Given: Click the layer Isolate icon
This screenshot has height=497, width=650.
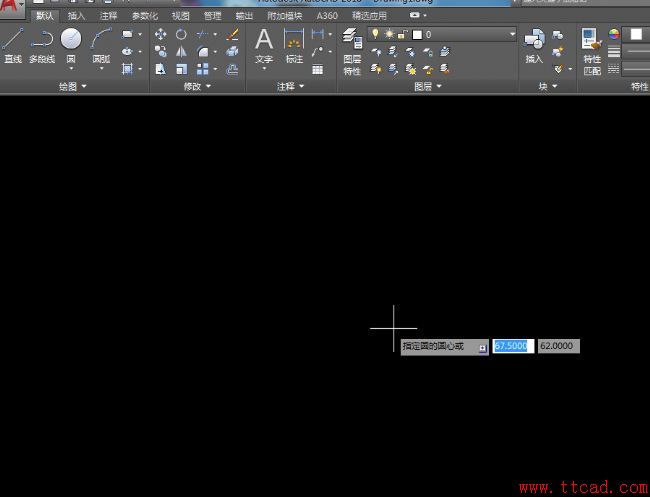Looking at the screenshot, I should (x=393, y=51).
